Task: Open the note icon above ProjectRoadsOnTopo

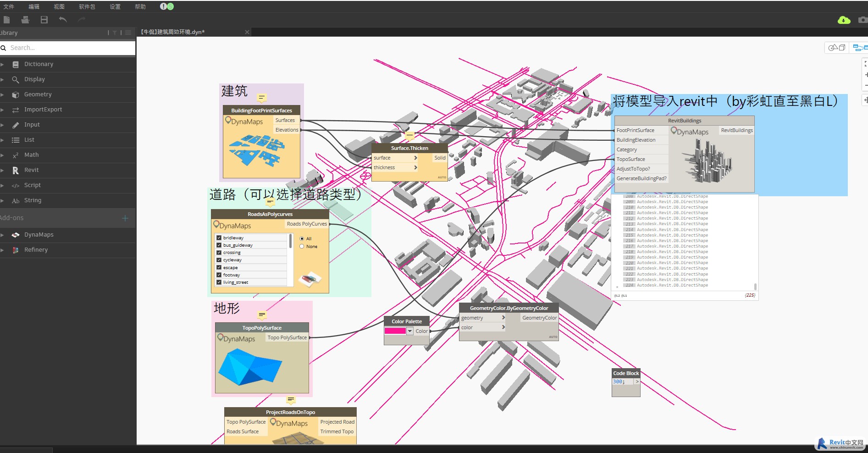Action: [291, 400]
